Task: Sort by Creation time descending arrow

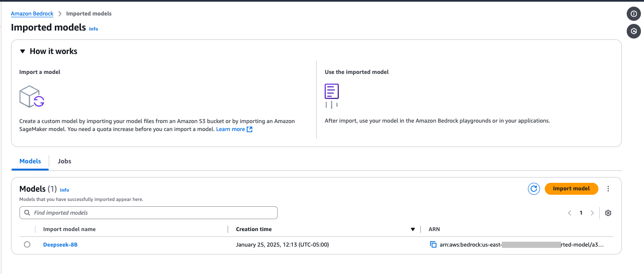Action: 413,229
